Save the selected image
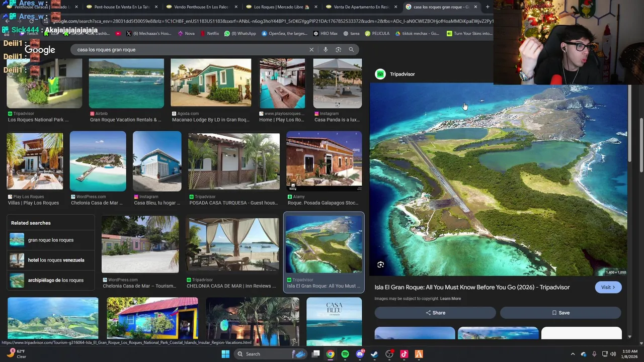The width and height of the screenshot is (644, 362). tap(560, 313)
